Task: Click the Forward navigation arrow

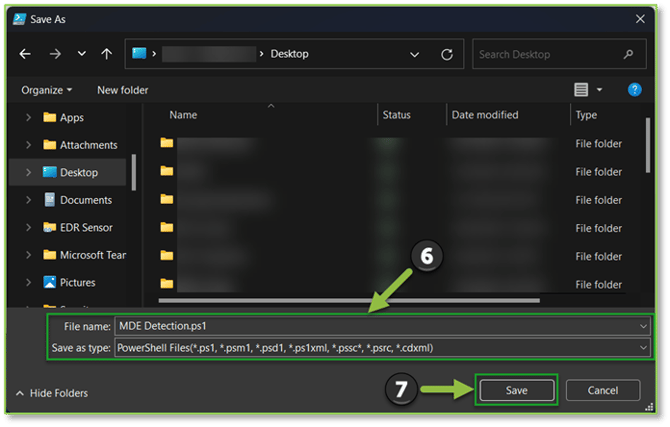Action: click(54, 54)
